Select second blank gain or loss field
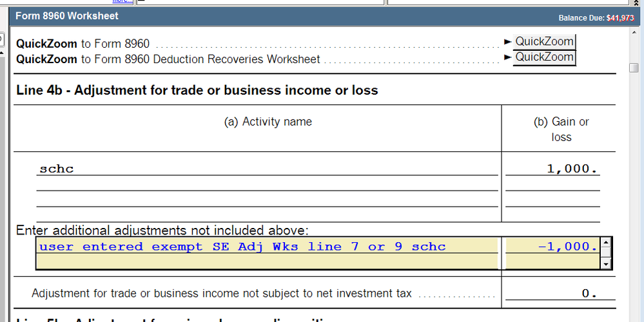 click(552, 185)
